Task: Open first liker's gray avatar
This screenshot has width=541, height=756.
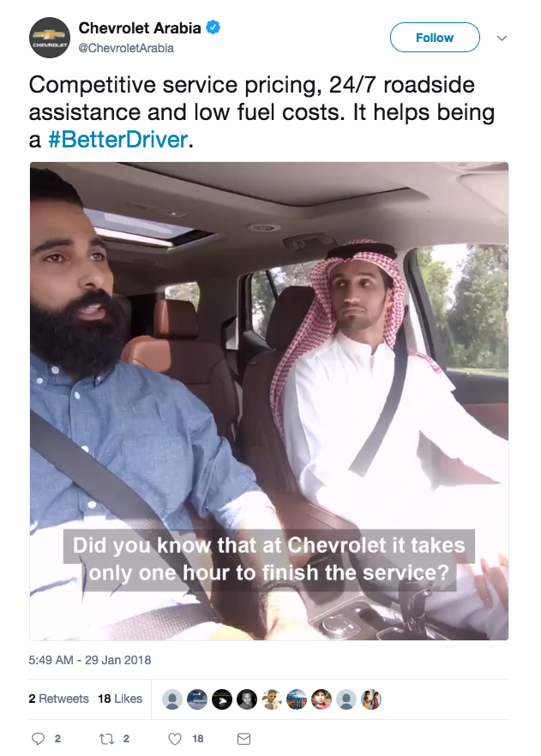Action: [x=172, y=699]
